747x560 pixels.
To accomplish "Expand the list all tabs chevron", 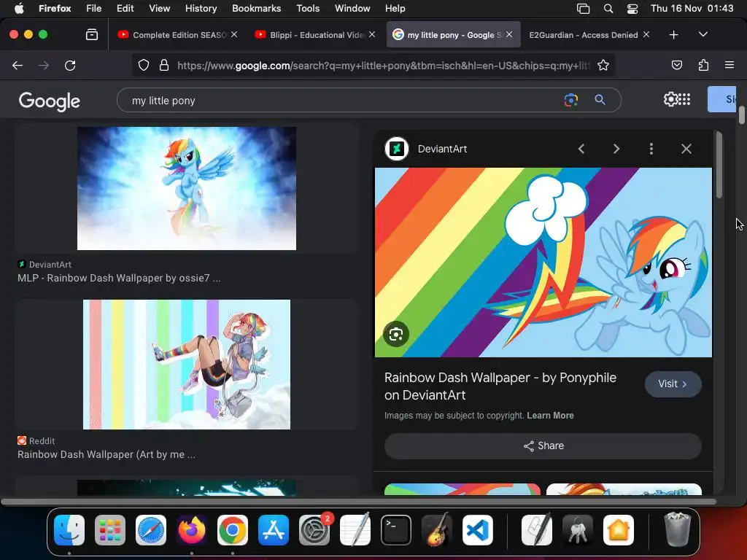I will [703, 34].
